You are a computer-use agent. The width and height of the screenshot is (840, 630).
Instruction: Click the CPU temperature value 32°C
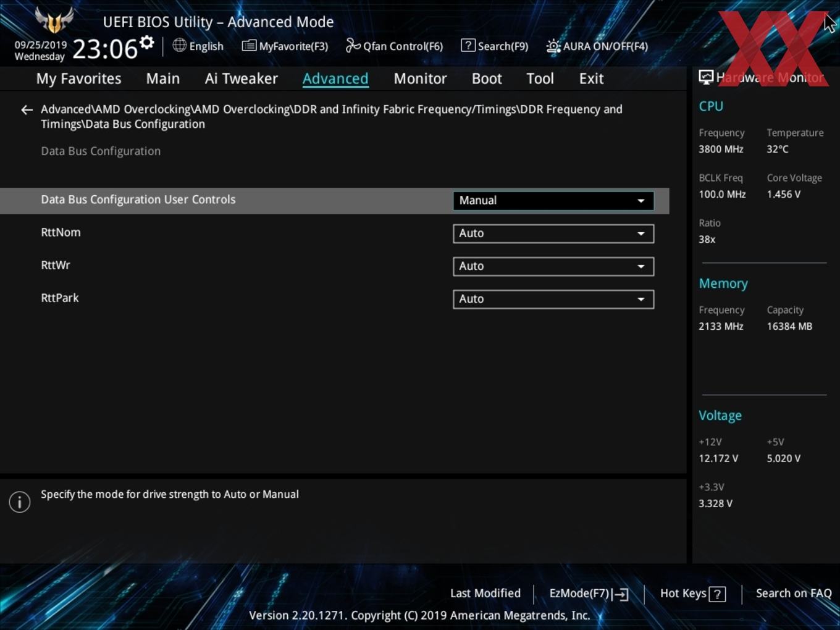coord(778,149)
